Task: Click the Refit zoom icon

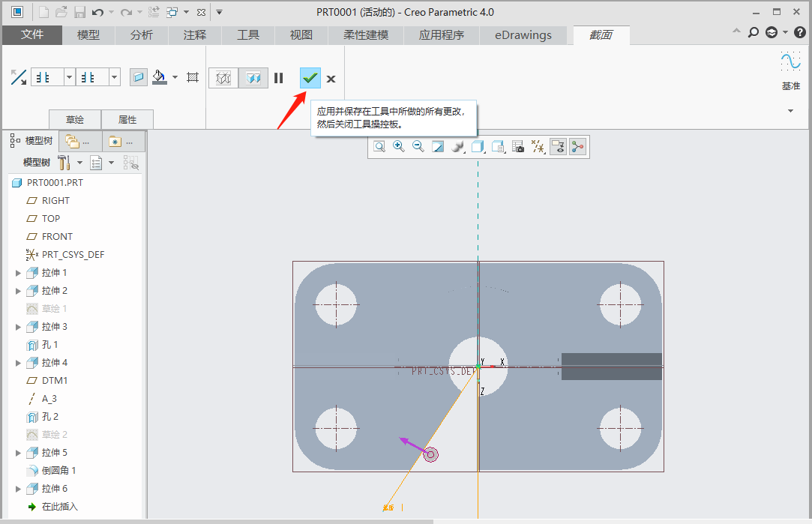Action: point(379,147)
